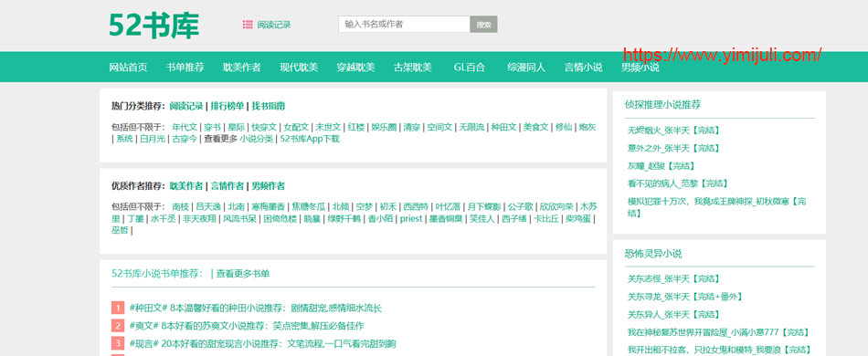Click the number 2 badge for 爽文 booklist

(x=117, y=326)
